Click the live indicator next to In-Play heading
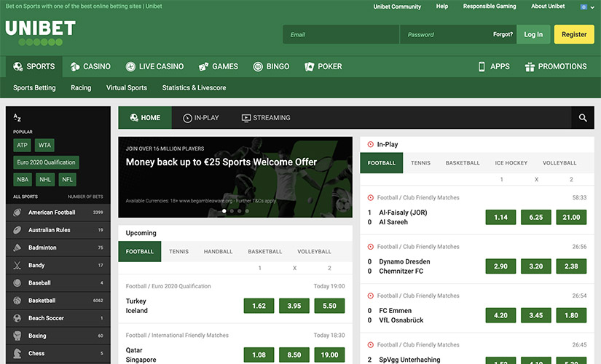Image resolution: width=601 pixels, height=364 pixels. pos(370,144)
